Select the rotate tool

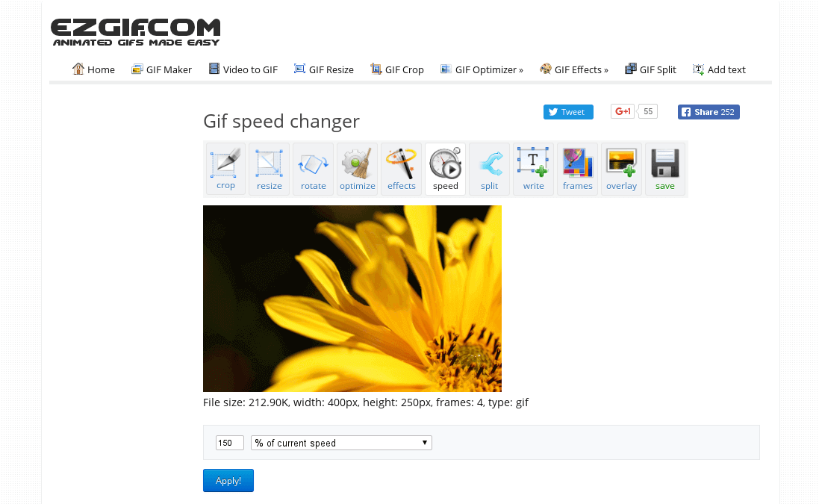pyautogui.click(x=313, y=168)
